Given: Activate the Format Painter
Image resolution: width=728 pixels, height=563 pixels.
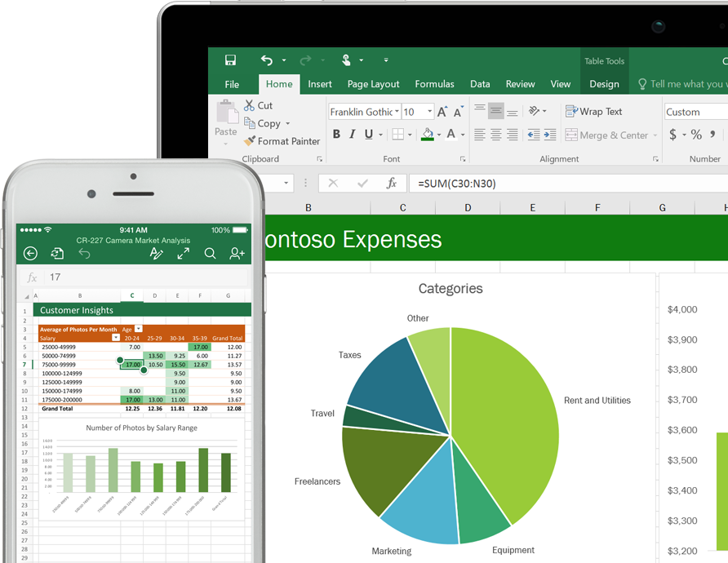Looking at the screenshot, I should [x=282, y=141].
